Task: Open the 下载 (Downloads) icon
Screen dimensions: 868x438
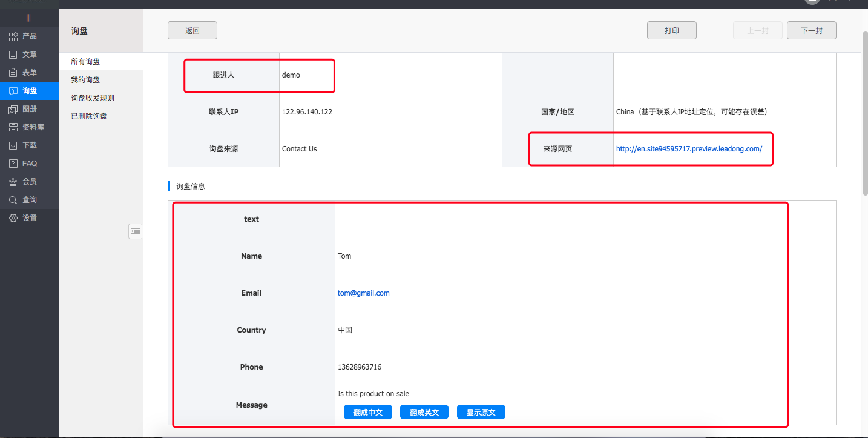Action: click(x=13, y=145)
